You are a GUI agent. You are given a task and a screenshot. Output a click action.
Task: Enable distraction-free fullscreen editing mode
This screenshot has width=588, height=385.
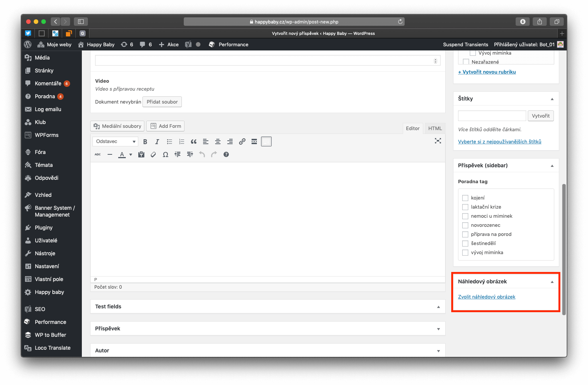coord(438,141)
